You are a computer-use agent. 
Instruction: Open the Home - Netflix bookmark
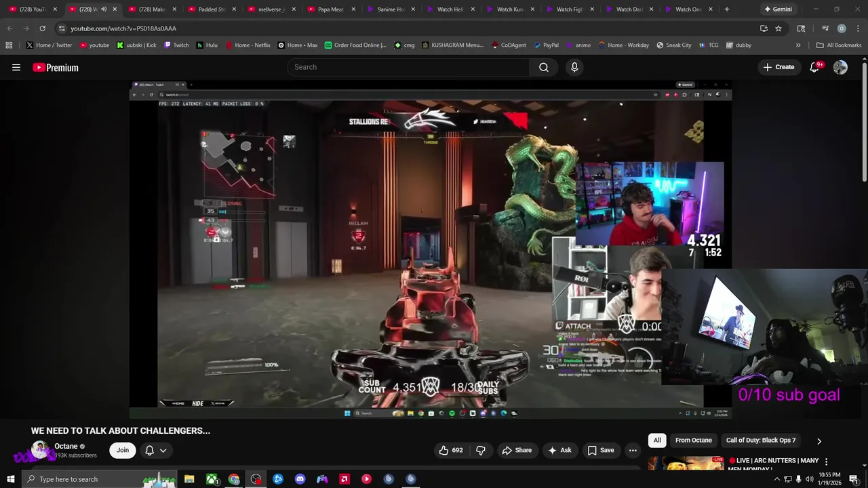coord(248,45)
